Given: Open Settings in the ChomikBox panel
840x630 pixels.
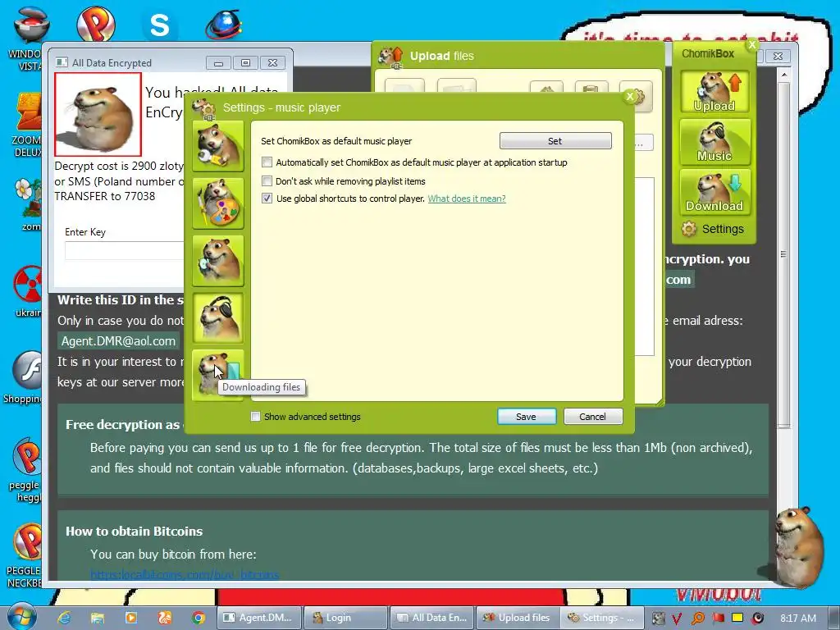Looking at the screenshot, I should point(713,230).
